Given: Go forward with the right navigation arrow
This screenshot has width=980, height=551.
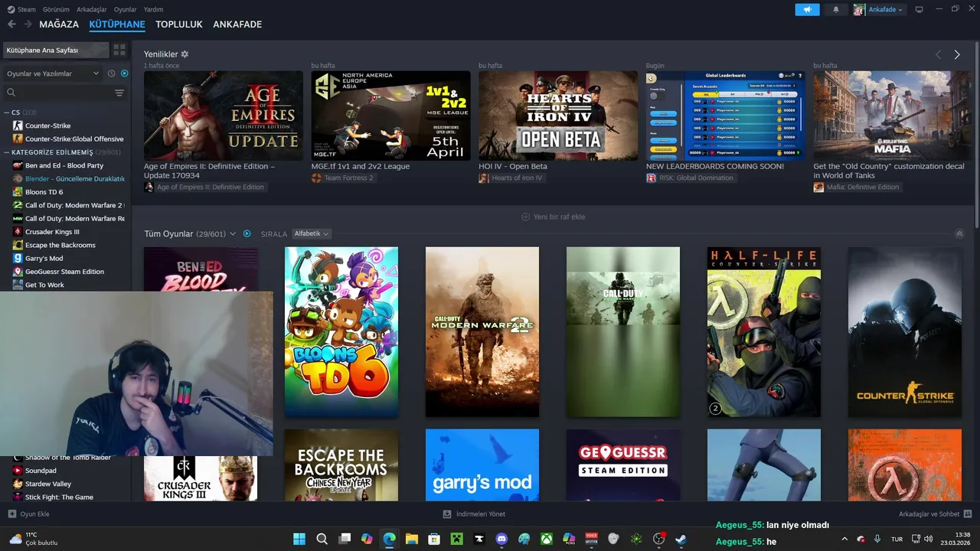Looking at the screenshot, I should pyautogui.click(x=28, y=24).
